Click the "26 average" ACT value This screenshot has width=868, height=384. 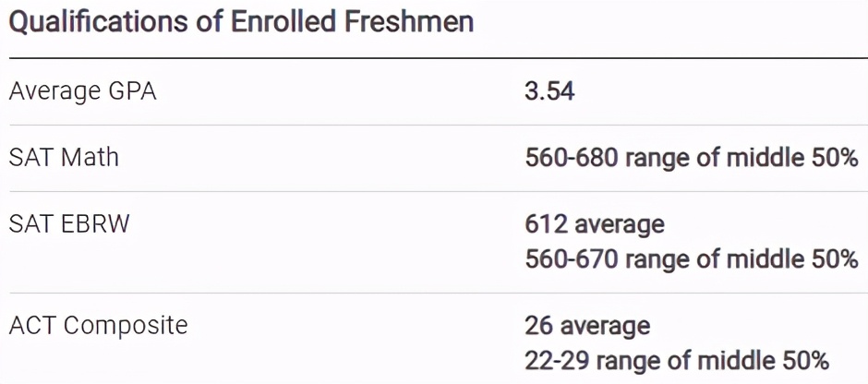point(587,325)
